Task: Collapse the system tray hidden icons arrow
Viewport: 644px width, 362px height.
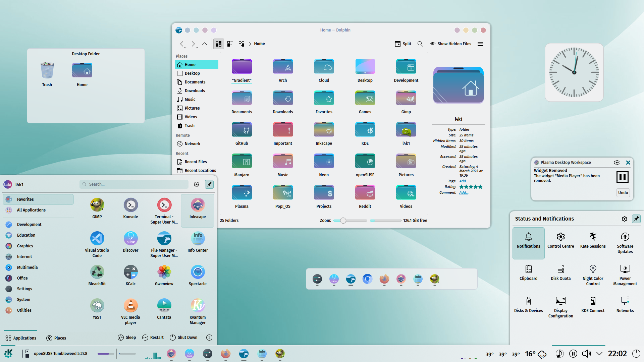Action: tap(599, 354)
